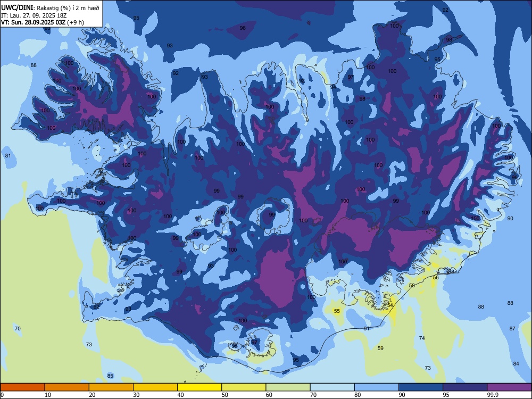The width and height of the screenshot is (532, 399).
Task: Pick the pale yellow 50–60 legend swatch
Action: [244, 387]
